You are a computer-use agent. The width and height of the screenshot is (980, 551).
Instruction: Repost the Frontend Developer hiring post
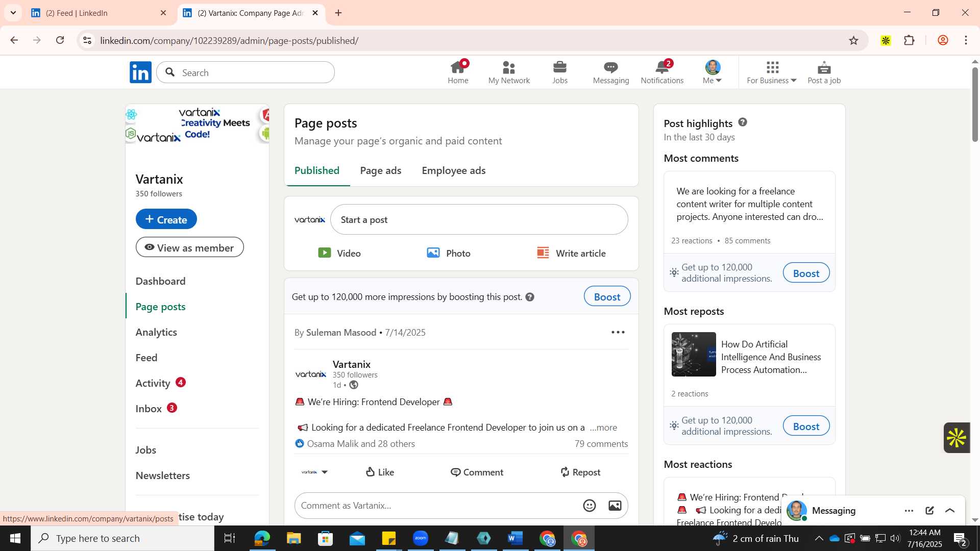coord(580,472)
